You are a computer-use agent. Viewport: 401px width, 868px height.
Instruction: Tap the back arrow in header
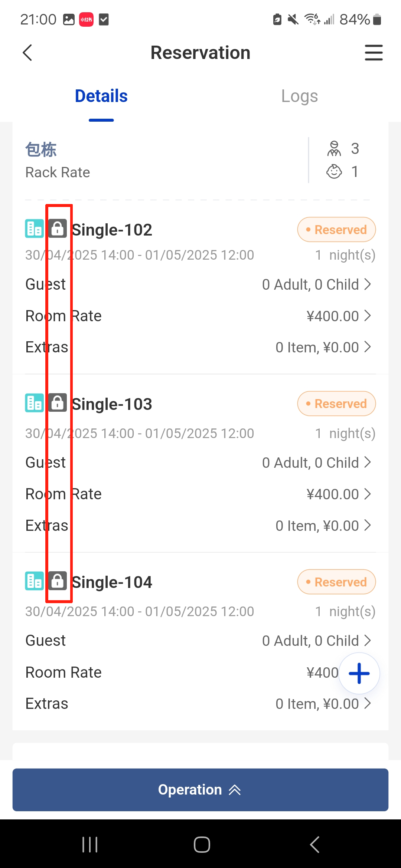pos(27,53)
